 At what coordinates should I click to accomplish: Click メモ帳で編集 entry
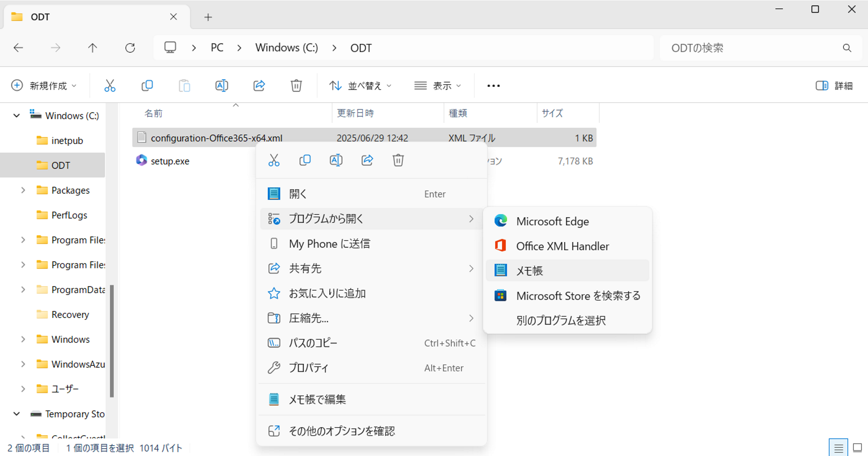coord(371,399)
